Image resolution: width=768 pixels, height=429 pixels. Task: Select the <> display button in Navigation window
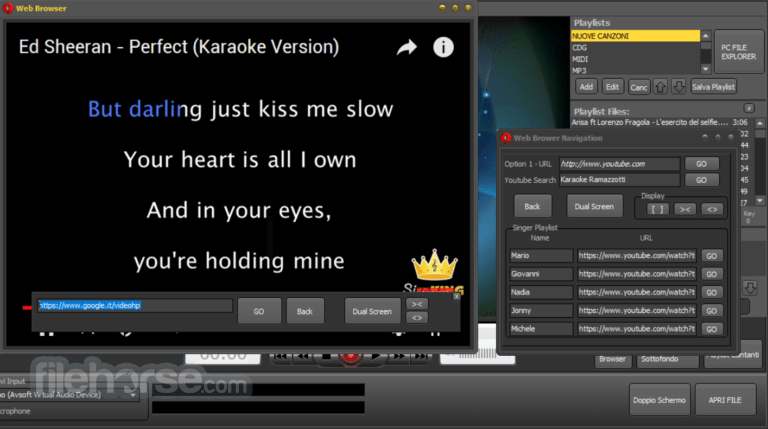[x=712, y=209]
